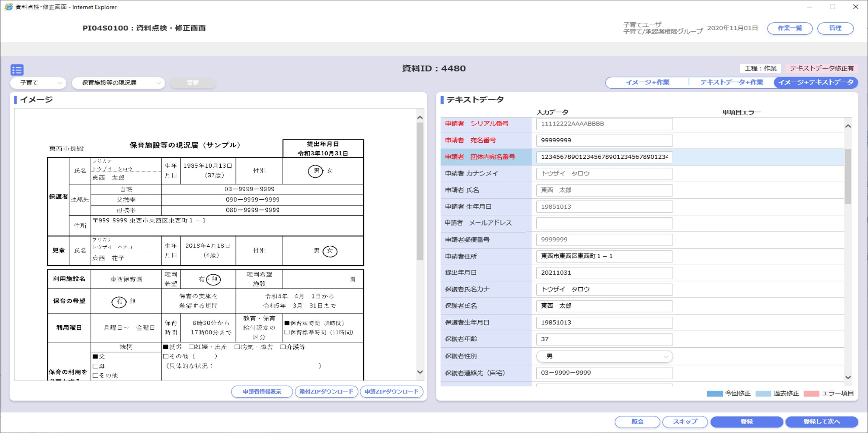Click the シリアル番号 input field
Screen dimensions: 868x433
(x=604, y=124)
